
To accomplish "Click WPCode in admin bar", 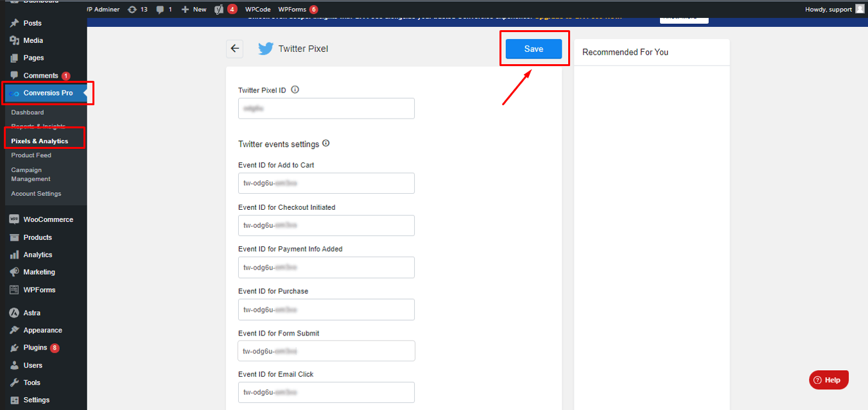I will tap(258, 10).
